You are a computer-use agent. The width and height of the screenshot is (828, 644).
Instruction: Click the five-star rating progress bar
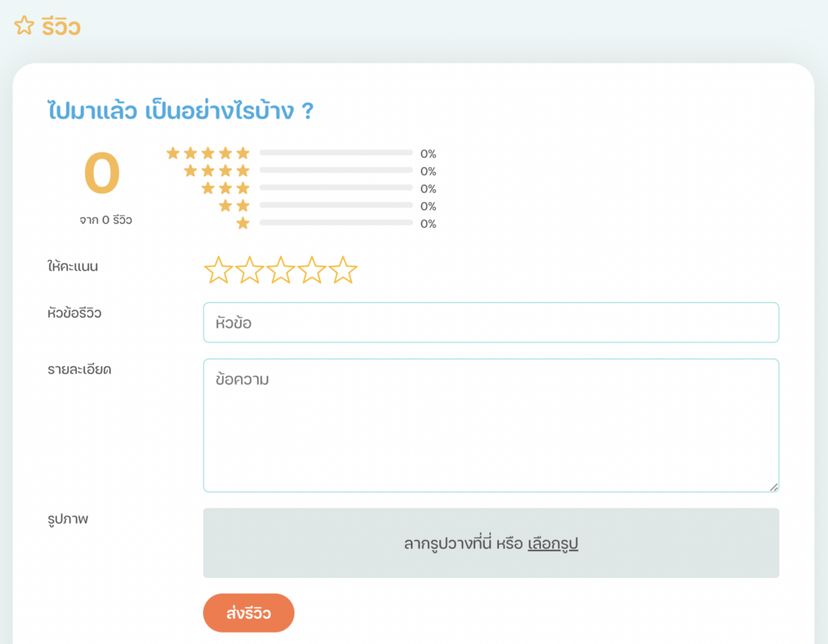(336, 153)
